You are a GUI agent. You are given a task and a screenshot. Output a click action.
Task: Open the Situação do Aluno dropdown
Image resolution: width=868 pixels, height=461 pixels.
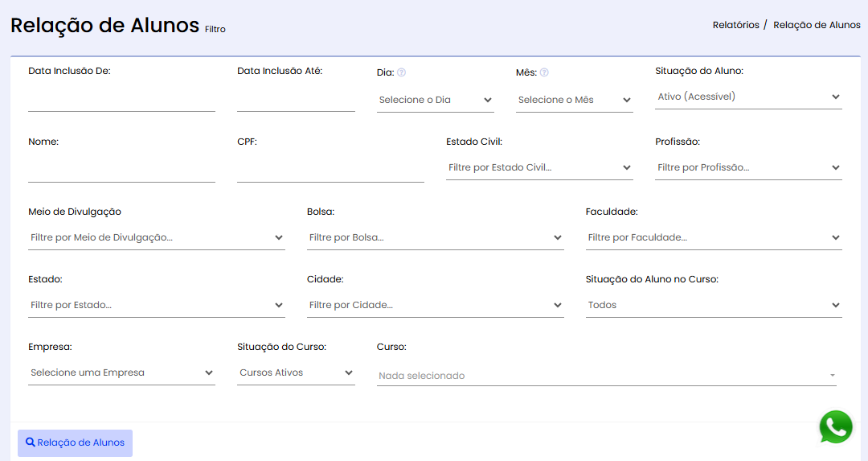(x=748, y=97)
